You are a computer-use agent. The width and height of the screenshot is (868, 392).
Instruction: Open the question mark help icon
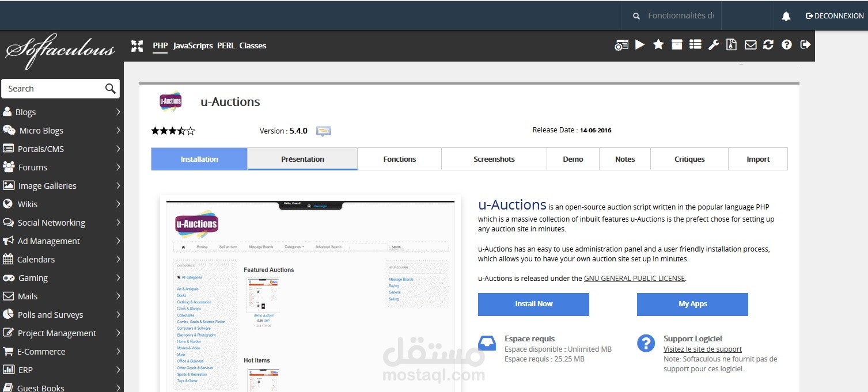787,44
